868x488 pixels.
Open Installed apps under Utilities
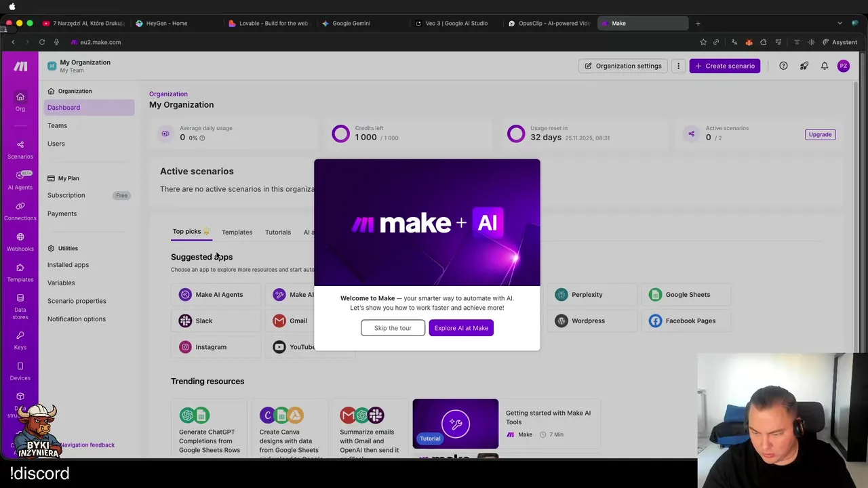pyautogui.click(x=68, y=265)
